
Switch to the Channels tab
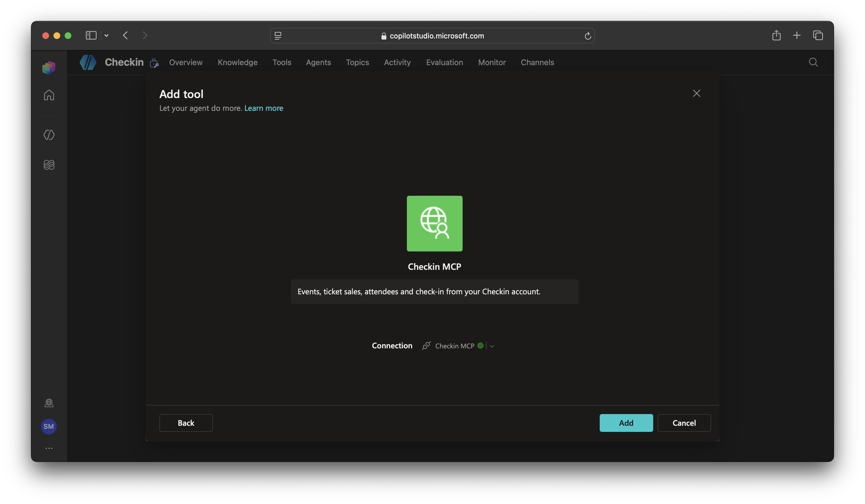(x=537, y=62)
